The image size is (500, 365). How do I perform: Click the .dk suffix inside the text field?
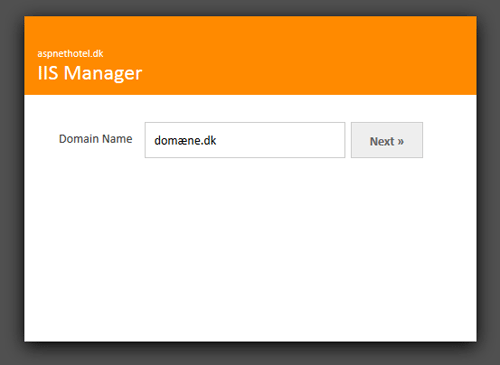pyautogui.click(x=209, y=140)
